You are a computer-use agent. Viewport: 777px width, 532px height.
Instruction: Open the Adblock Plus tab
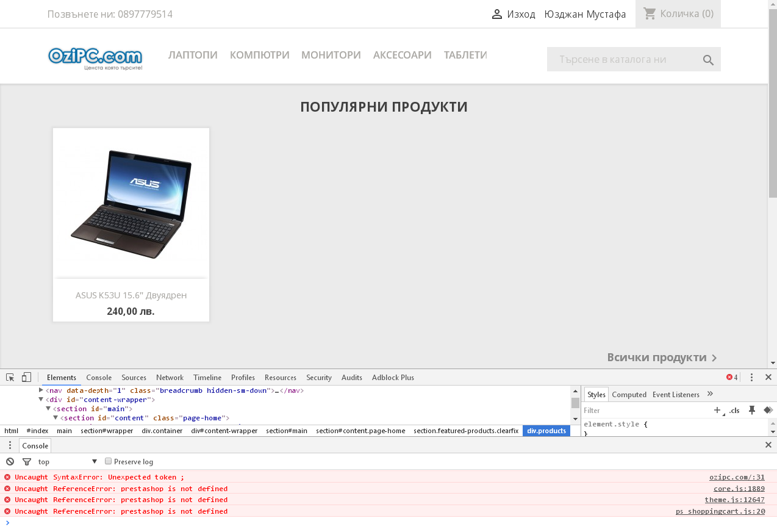tap(393, 378)
